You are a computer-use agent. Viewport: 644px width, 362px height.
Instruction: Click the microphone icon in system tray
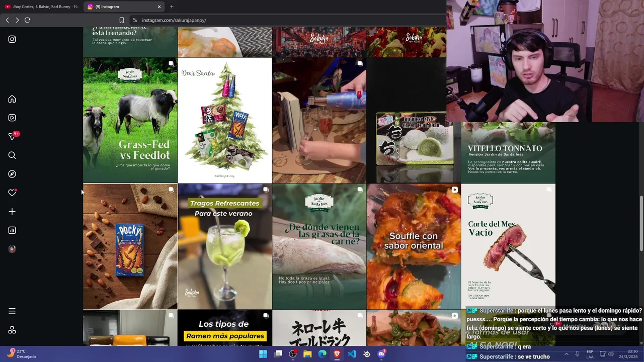(x=577, y=354)
